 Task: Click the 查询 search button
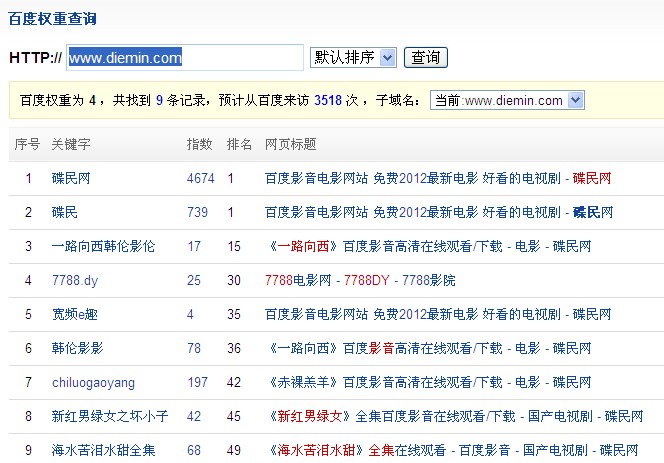coord(426,57)
